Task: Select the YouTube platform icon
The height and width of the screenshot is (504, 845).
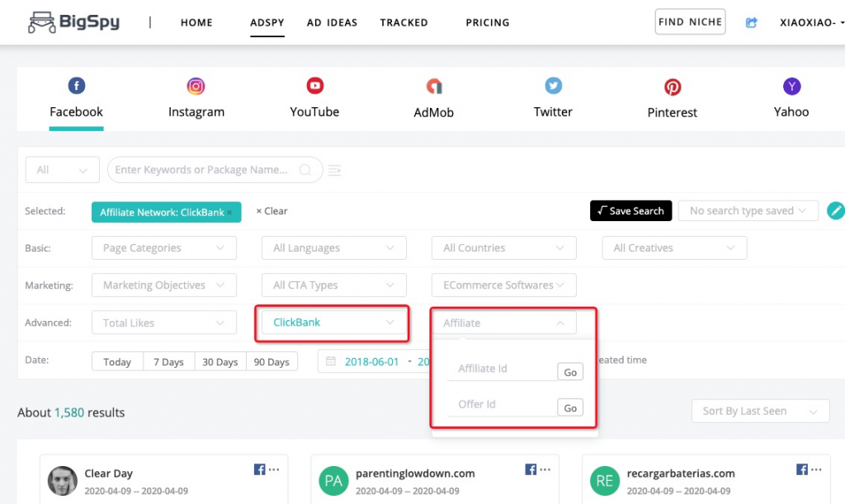Action: (x=314, y=86)
